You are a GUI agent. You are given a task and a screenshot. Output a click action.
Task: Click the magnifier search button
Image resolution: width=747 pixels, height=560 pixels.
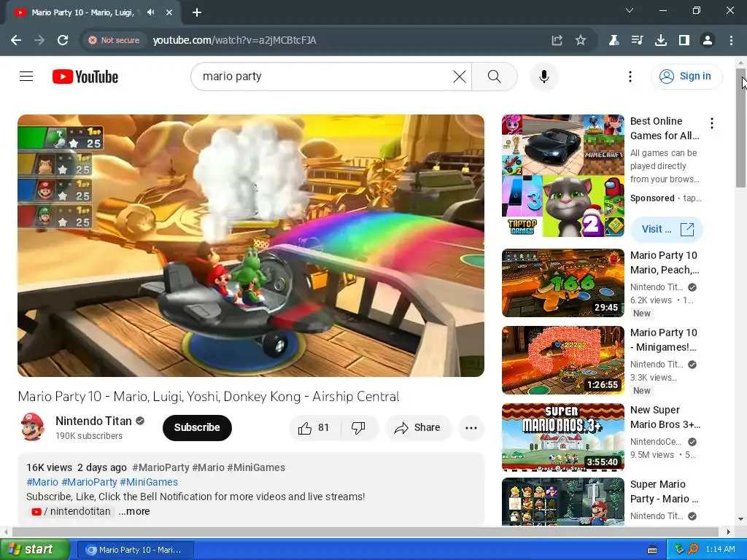[x=495, y=77]
